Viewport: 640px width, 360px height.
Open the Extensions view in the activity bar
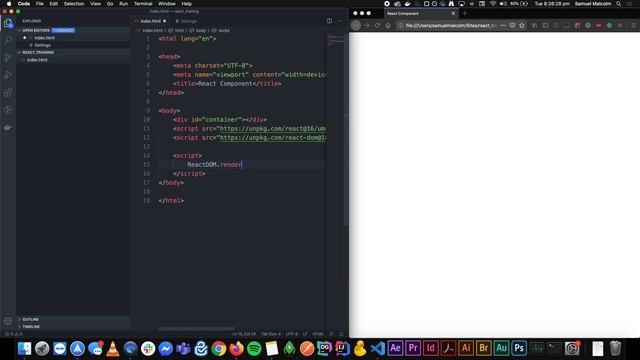(x=8, y=92)
